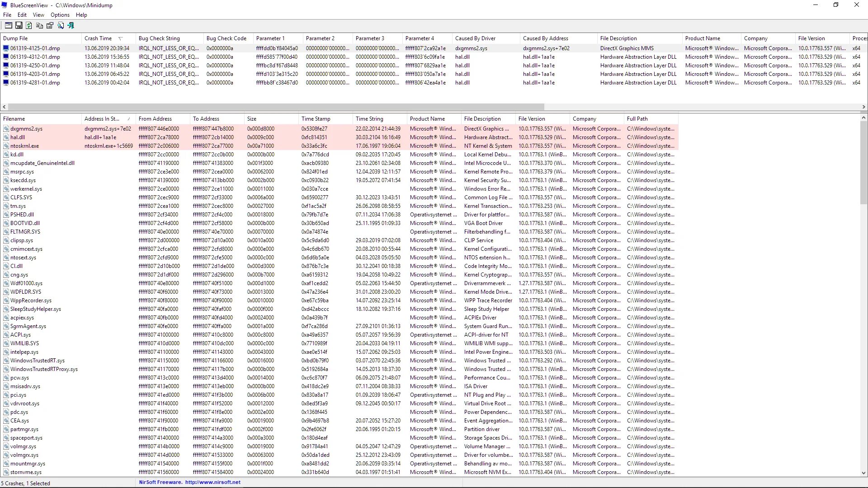This screenshot has width=868, height=488.
Task: Click the Save Selected Items floppy icon
Action: 19,26
